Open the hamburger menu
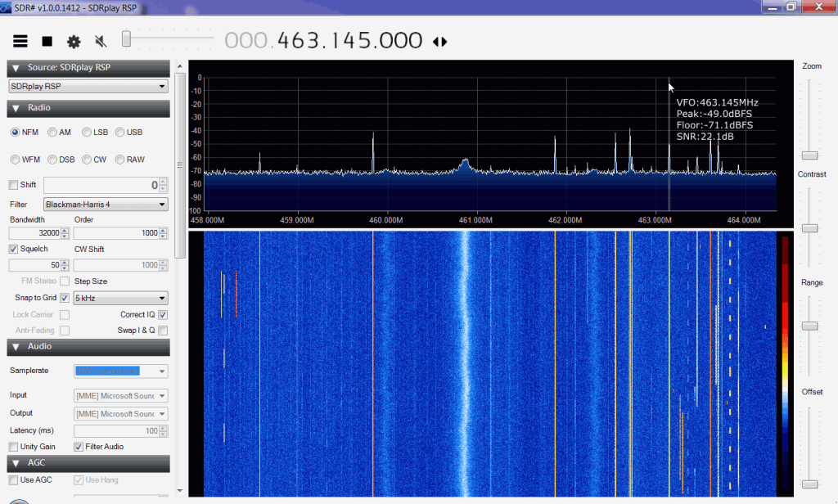Viewport: 838px width, 504px height. (x=20, y=40)
